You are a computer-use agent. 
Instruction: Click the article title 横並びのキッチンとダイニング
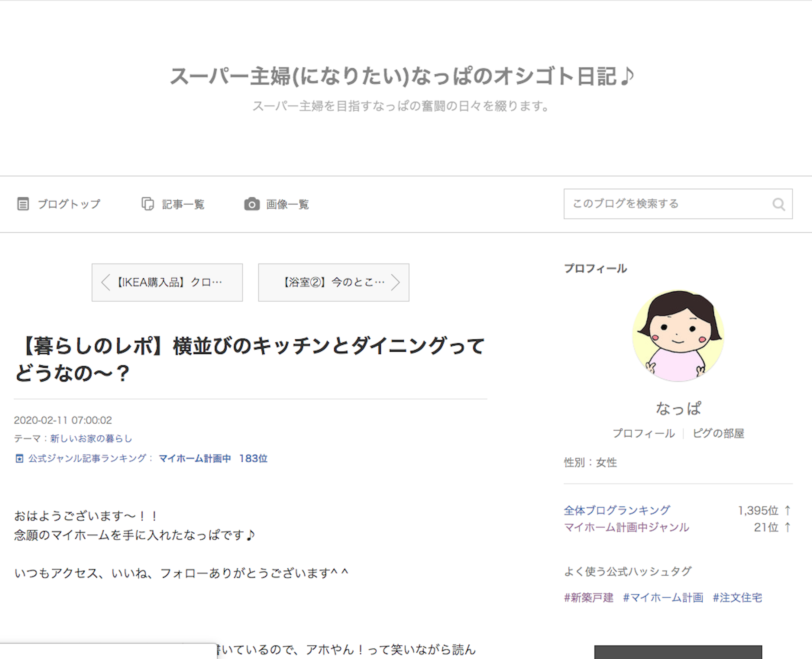(x=250, y=359)
